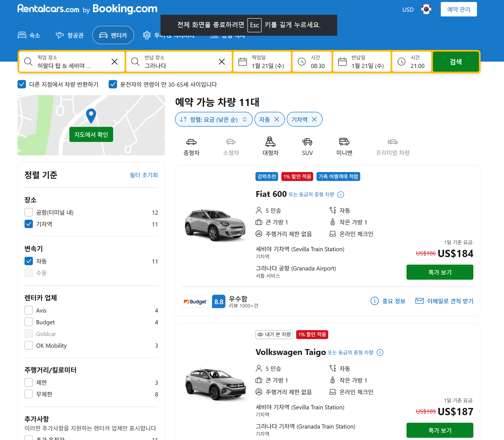Click the return time clock icon
Screen dimensions: 504x440
coord(401,62)
